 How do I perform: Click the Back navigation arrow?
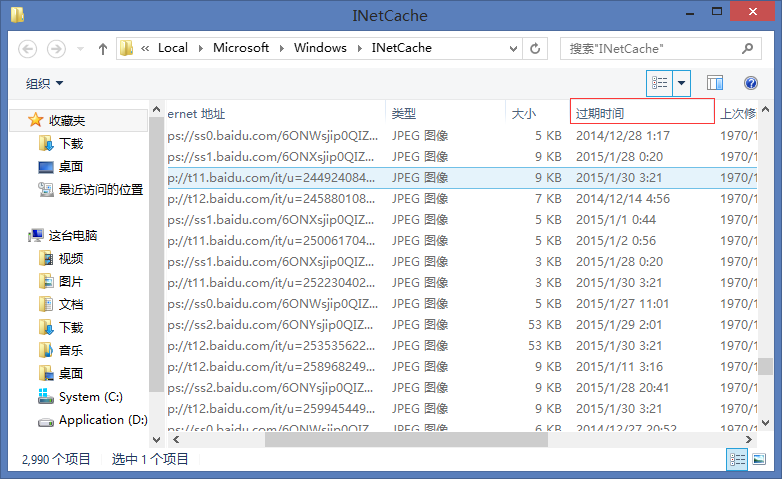click(28, 48)
